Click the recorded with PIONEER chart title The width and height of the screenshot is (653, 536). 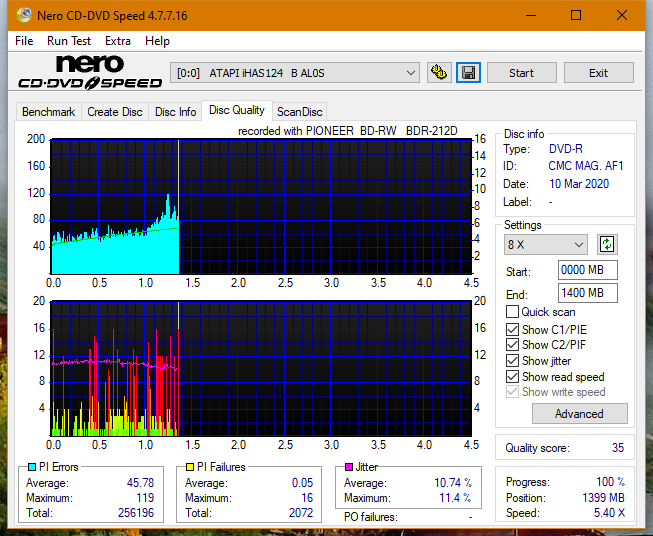click(x=348, y=131)
